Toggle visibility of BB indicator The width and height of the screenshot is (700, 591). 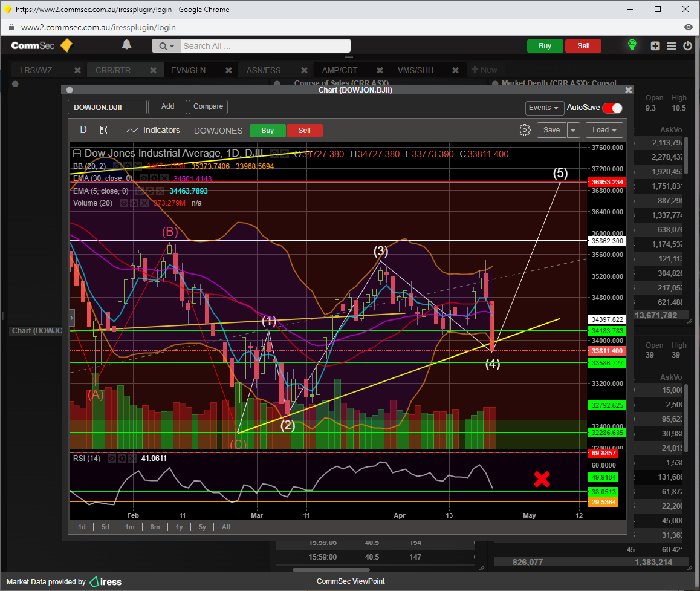click(118, 166)
